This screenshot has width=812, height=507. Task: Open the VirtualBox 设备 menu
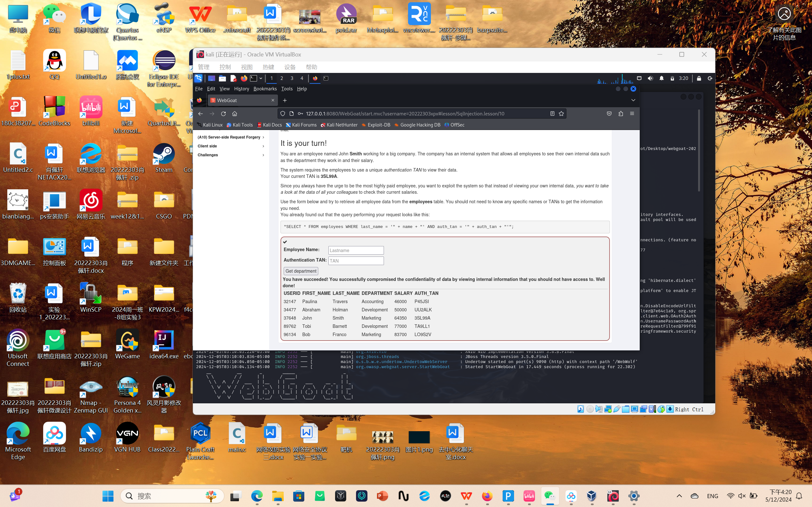[290, 67]
